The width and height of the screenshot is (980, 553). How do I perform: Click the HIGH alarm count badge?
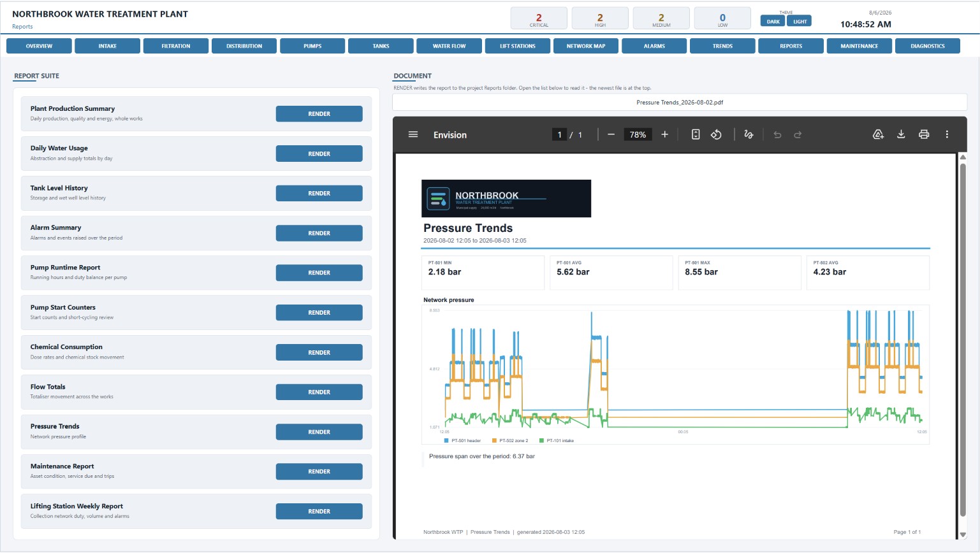click(x=600, y=18)
